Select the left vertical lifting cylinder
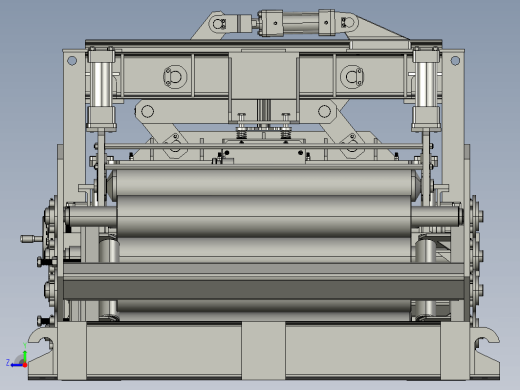This screenshot has height=390, width=520. tap(101, 90)
